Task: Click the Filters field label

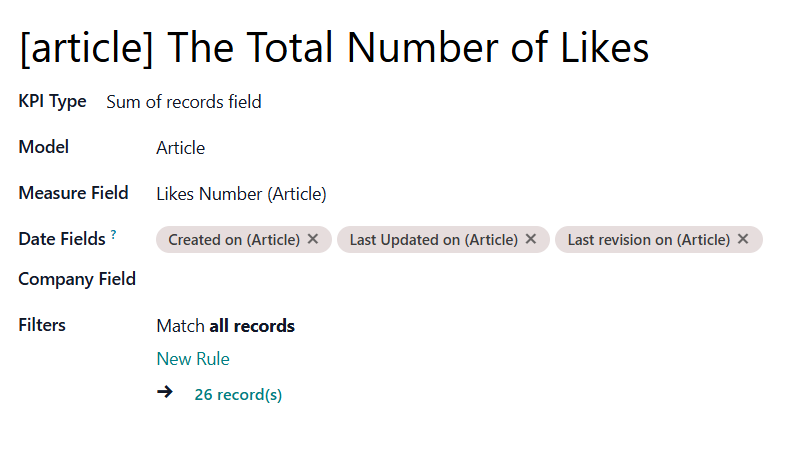Action: tap(42, 325)
